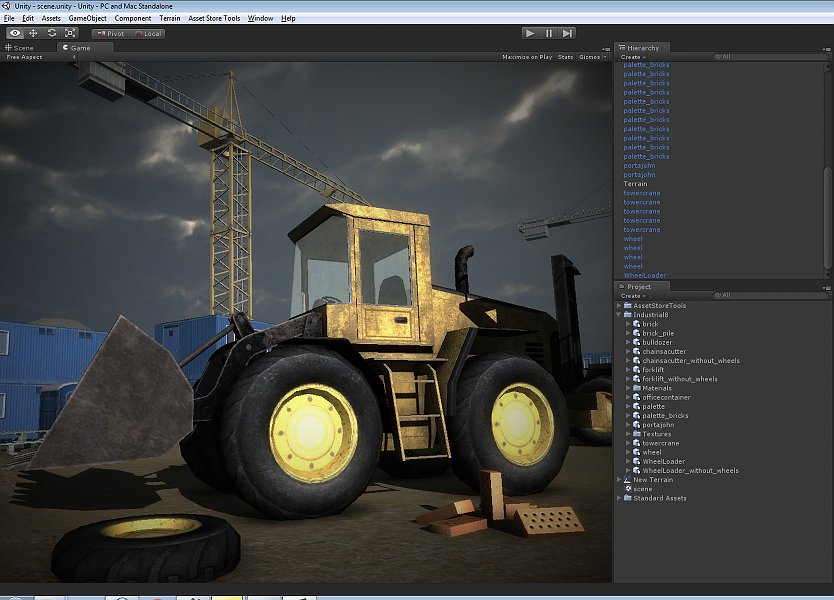Select forklift_without_wheels asset
Viewport: 834px width, 600px height.
point(680,379)
